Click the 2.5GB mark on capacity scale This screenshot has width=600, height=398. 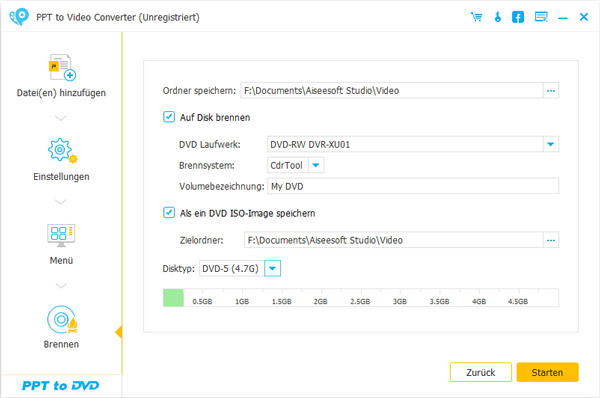coord(360,302)
